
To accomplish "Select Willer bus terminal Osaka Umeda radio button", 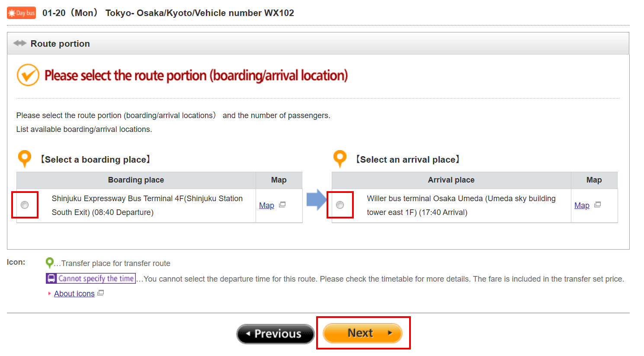I will (x=340, y=205).
